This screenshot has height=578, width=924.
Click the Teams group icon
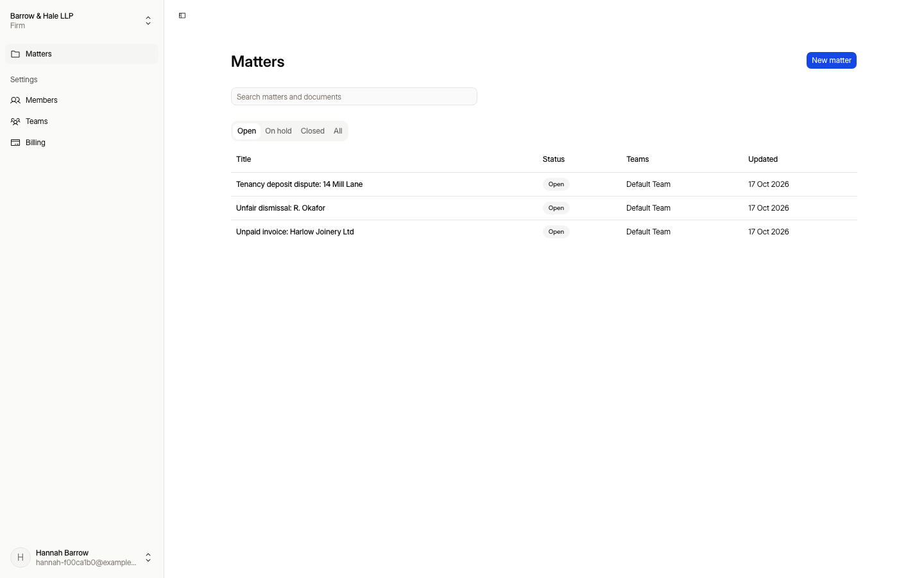point(15,121)
